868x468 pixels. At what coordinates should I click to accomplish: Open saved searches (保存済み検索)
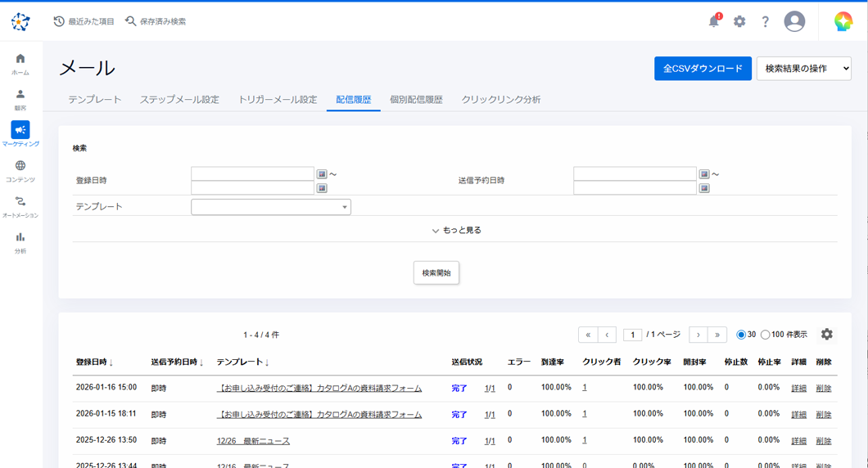click(x=156, y=21)
